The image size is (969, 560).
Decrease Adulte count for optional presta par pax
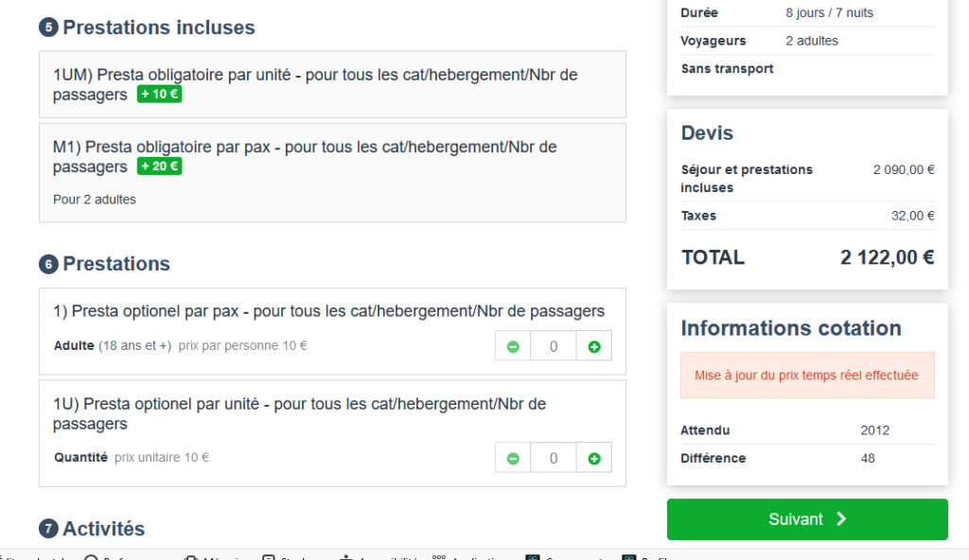513,347
